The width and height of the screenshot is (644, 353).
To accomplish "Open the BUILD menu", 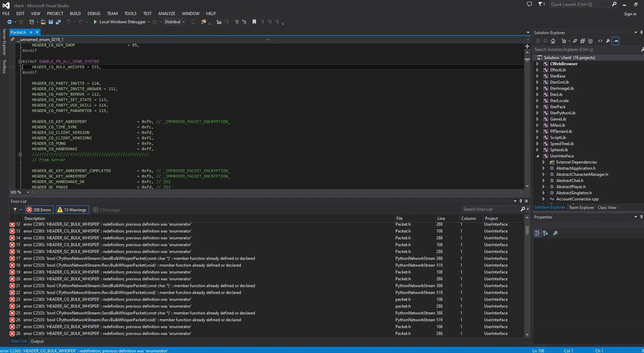I will [x=75, y=14].
